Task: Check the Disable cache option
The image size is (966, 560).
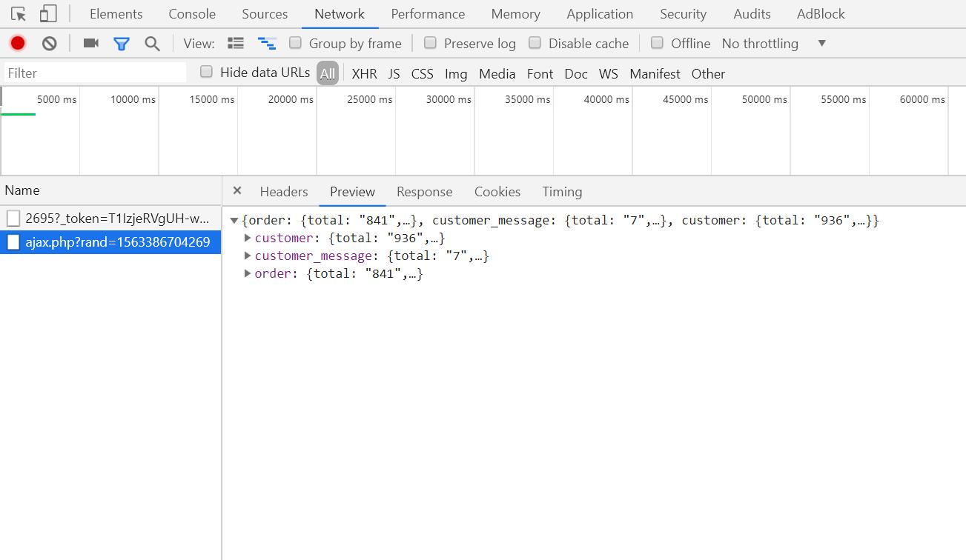Action: [535, 43]
